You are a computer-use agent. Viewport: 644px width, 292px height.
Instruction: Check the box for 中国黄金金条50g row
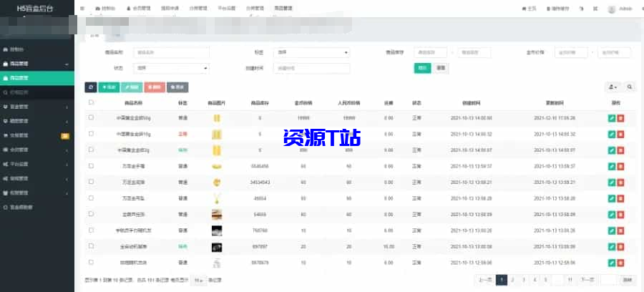point(91,117)
